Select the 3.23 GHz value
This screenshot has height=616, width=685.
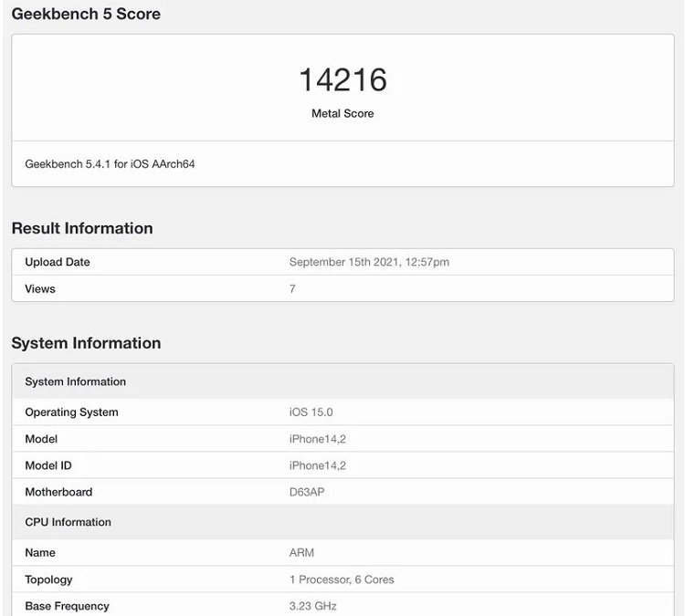coord(312,606)
